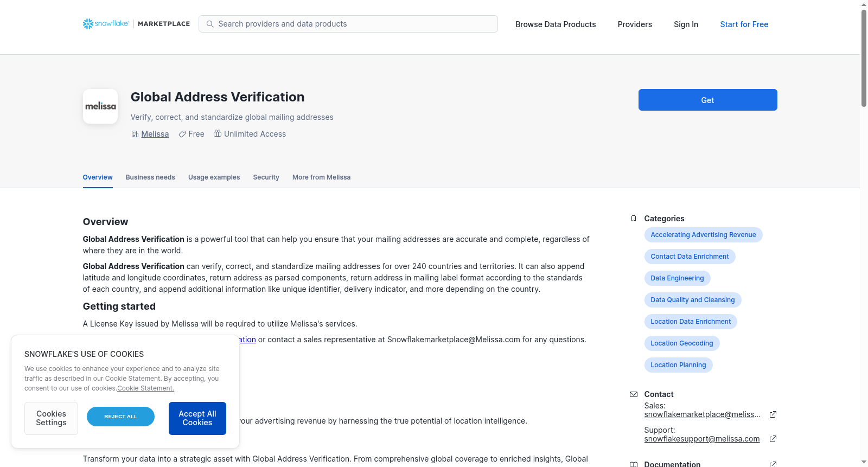
Task: Click the search magnifier icon
Action: (210, 24)
